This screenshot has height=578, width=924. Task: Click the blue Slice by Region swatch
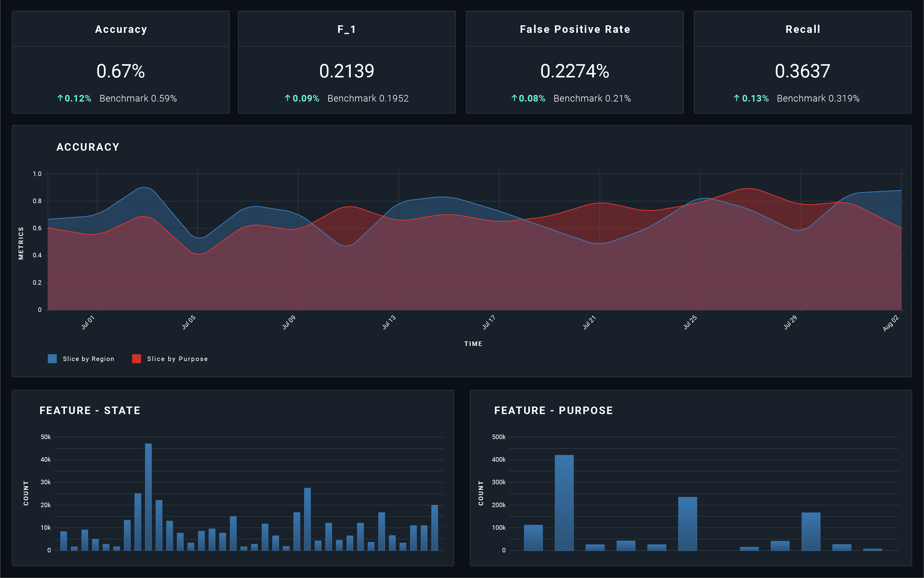pyautogui.click(x=52, y=359)
